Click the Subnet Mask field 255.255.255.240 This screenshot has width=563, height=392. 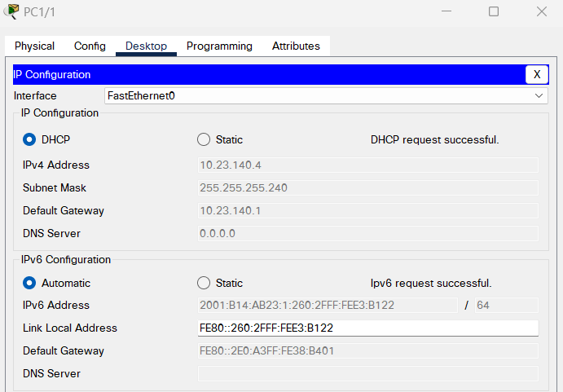pos(368,187)
